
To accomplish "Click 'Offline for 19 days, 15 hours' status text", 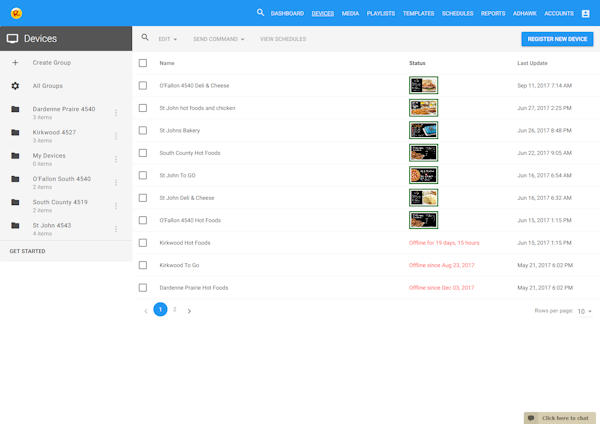I will coord(444,243).
